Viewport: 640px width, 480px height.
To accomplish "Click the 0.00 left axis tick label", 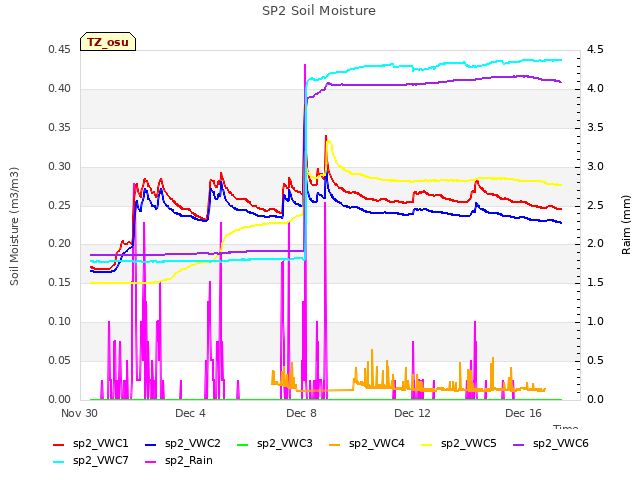I will [x=59, y=400].
